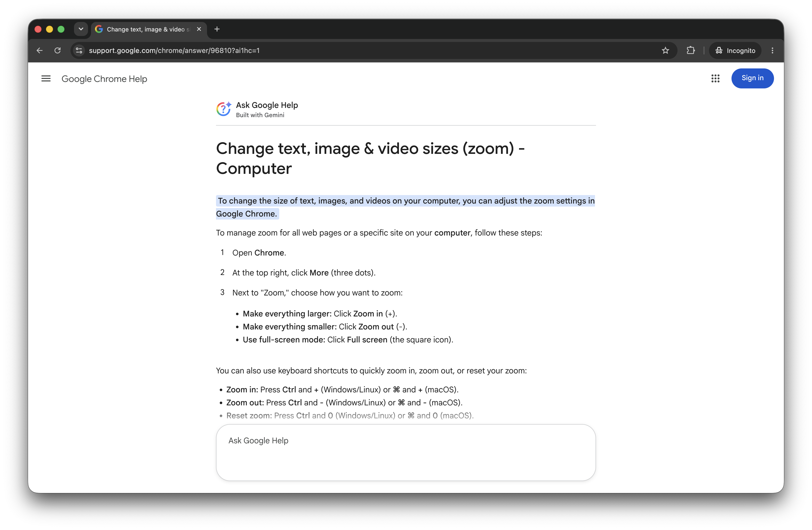The height and width of the screenshot is (530, 812).
Task: Click the Reset zoom shortcut bullet
Action: point(350,415)
